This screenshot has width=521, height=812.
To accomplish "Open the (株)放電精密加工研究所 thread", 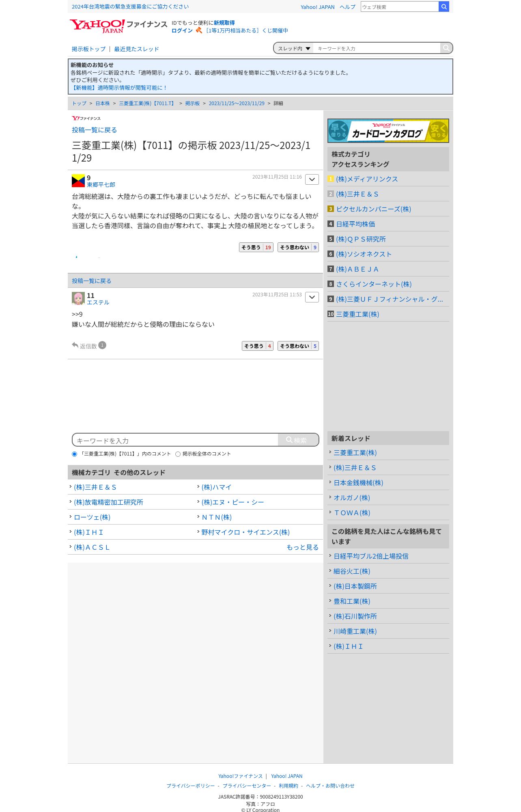I will [108, 502].
